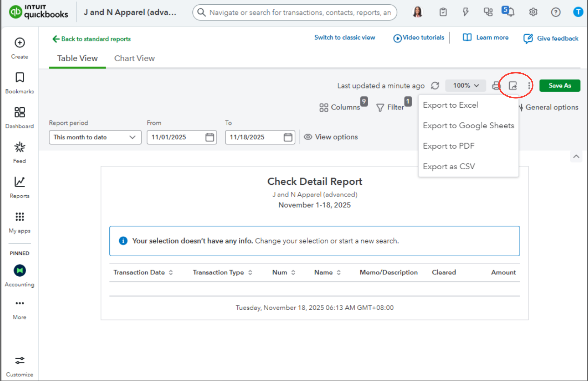588x381 pixels.
Task: Expand the Report period dropdown
Action: point(95,137)
